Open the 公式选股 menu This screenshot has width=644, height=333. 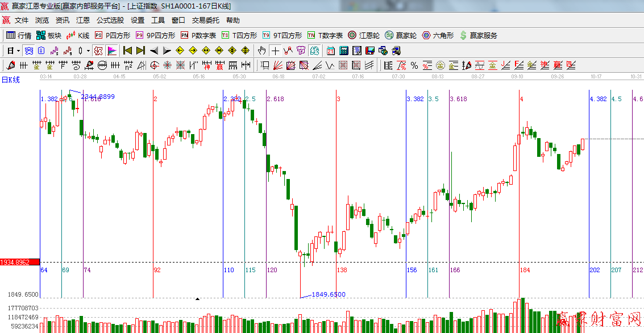coord(110,20)
